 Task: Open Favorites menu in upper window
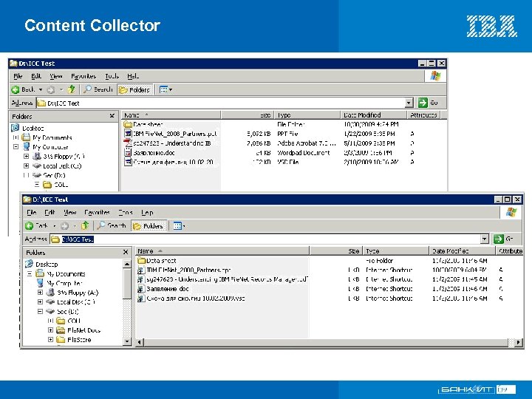tap(83, 76)
